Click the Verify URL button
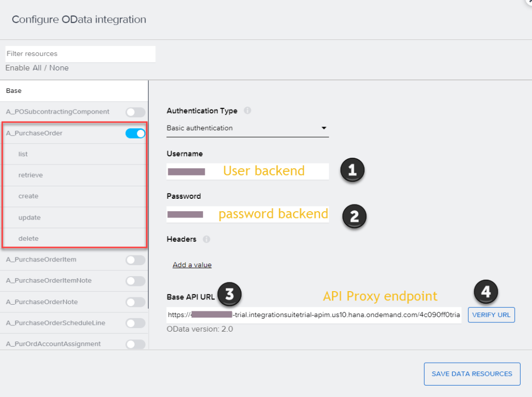The height and width of the screenshot is (397, 532). [491, 314]
